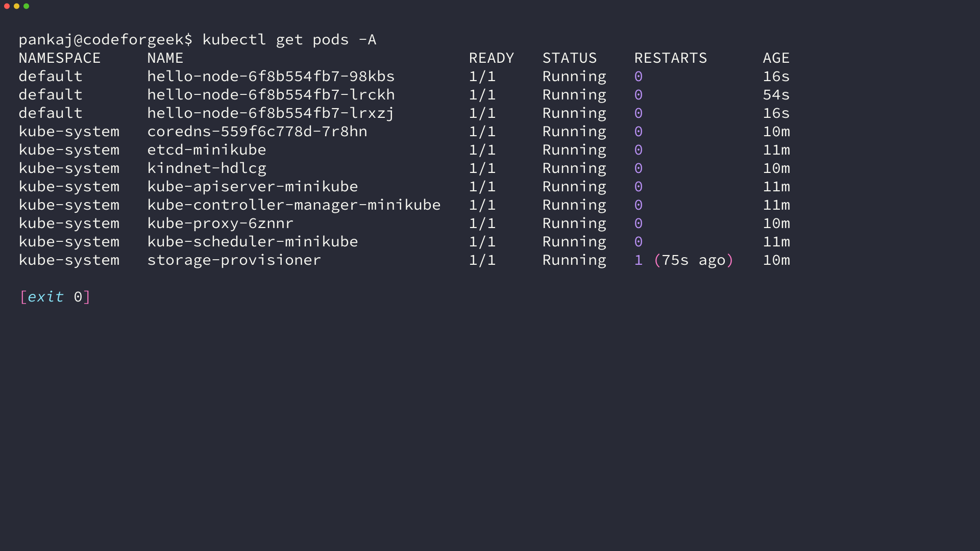Click the STATUS column header

[x=570, y=58]
